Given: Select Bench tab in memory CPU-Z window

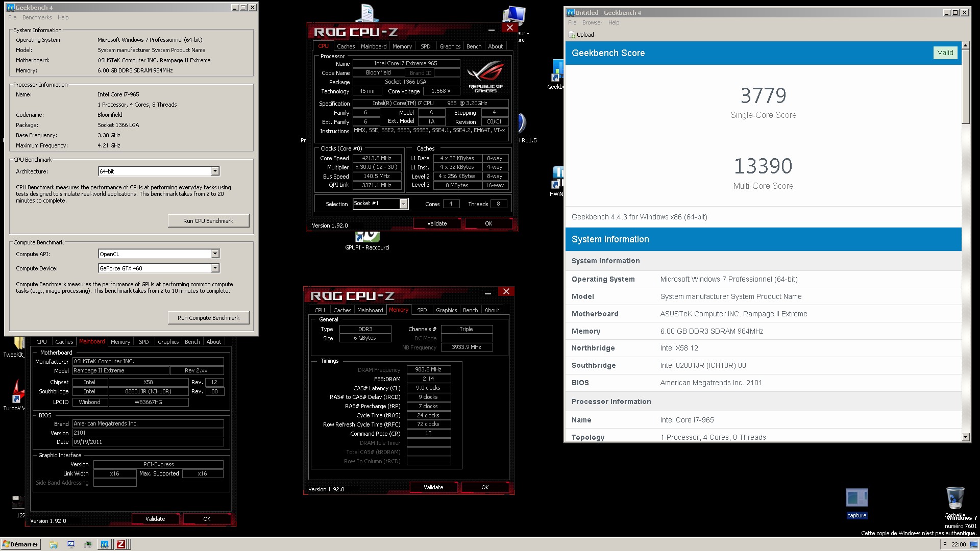Looking at the screenshot, I should coord(470,310).
